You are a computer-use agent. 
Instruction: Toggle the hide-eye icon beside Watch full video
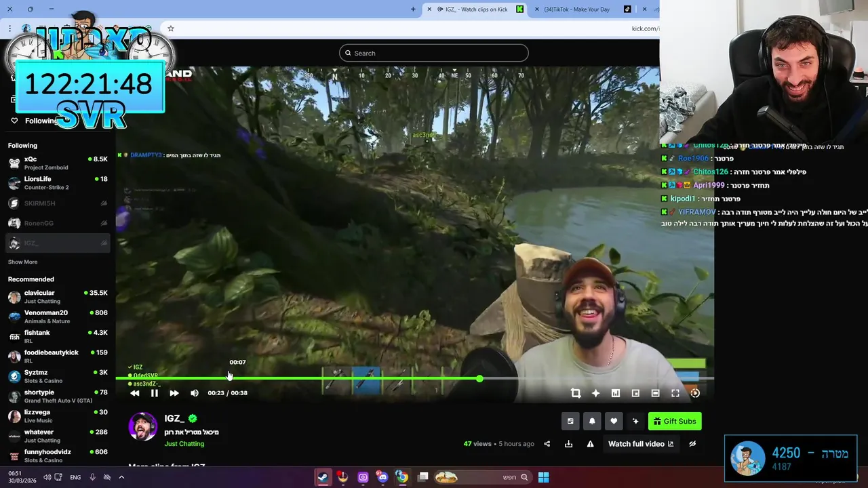click(692, 444)
